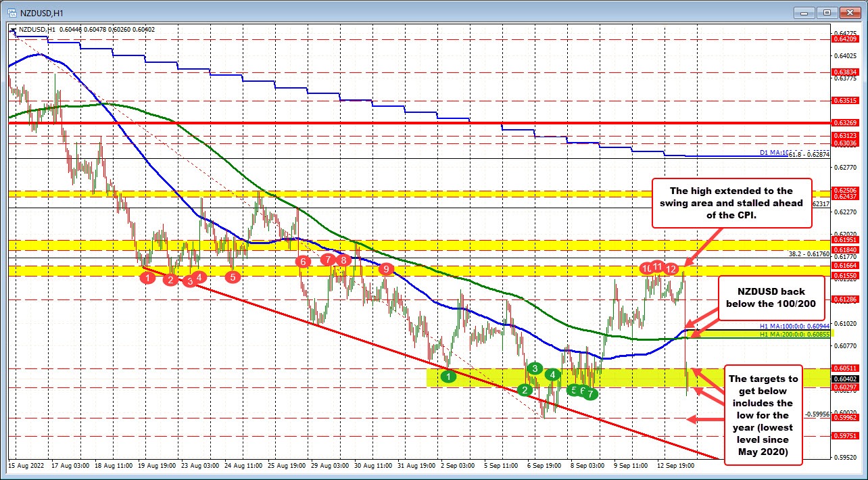This screenshot has width=868, height=480.
Task: Select the 0.63269 red price label
Action: 844,123
